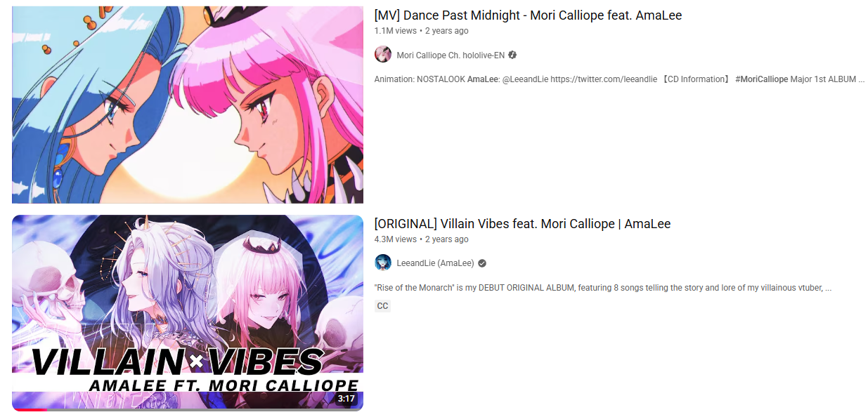Click "1.1M views • 2 years ago" metadata
The width and height of the screenshot is (868, 417).
pos(421,31)
